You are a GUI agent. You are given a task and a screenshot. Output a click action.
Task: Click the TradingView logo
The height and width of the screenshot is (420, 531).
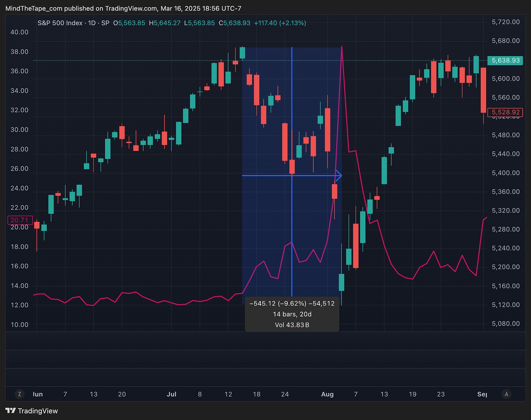click(x=32, y=411)
